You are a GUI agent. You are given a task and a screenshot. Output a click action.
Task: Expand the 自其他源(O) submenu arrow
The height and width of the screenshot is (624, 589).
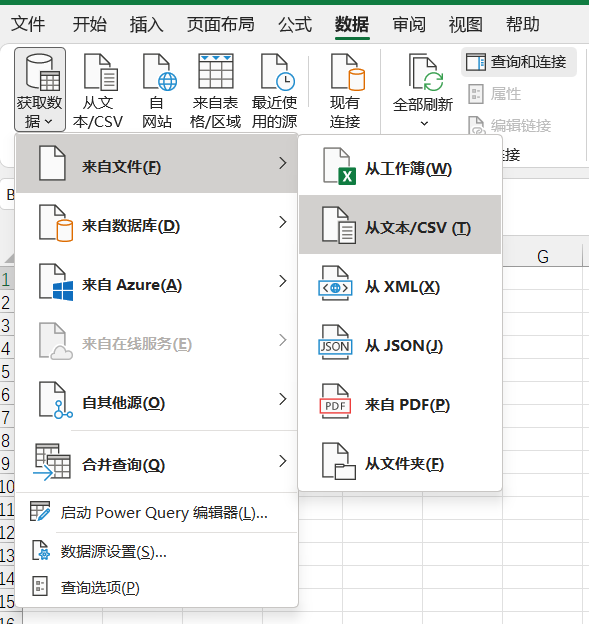click(x=283, y=399)
